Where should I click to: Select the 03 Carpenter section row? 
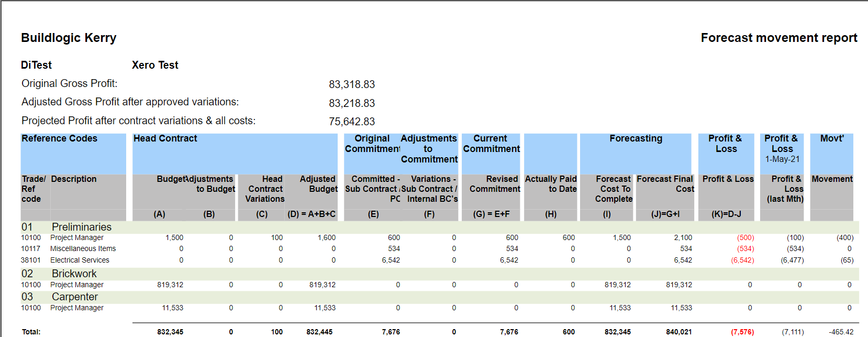tap(440, 297)
